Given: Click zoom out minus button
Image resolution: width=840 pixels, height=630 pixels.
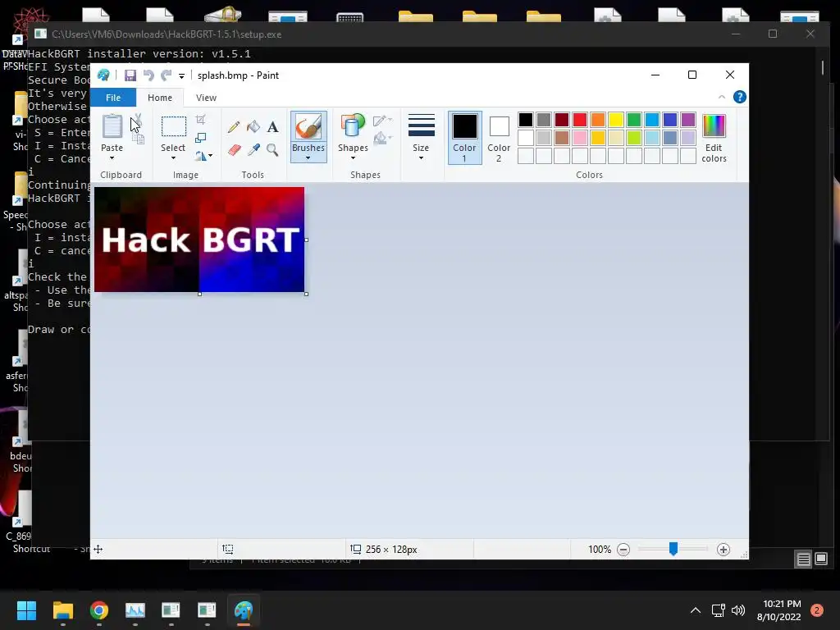Looking at the screenshot, I should 623,550.
